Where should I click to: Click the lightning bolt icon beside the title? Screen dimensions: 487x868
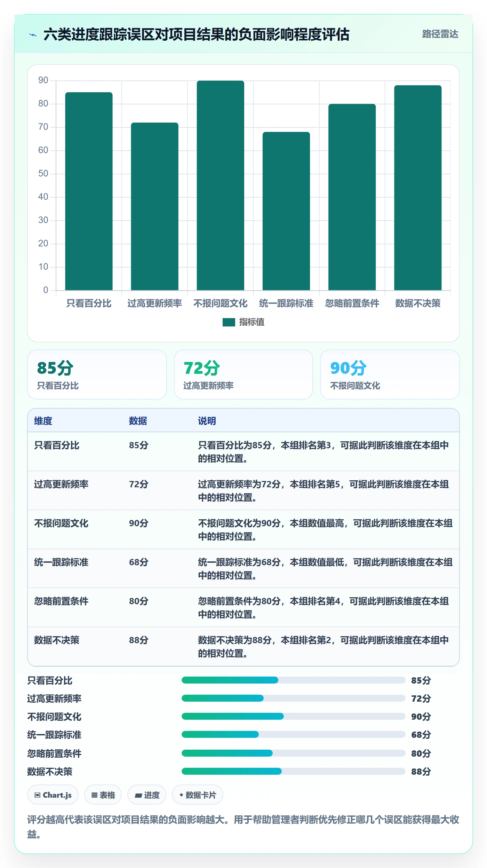point(33,35)
